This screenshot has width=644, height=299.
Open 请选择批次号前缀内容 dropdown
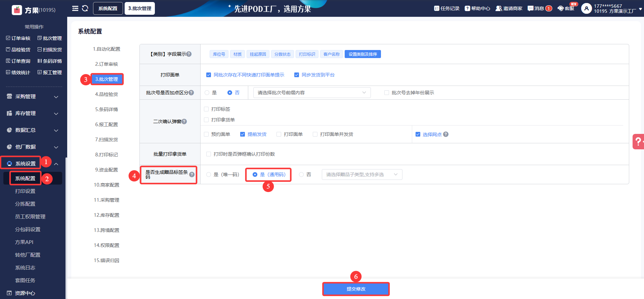[312, 93]
